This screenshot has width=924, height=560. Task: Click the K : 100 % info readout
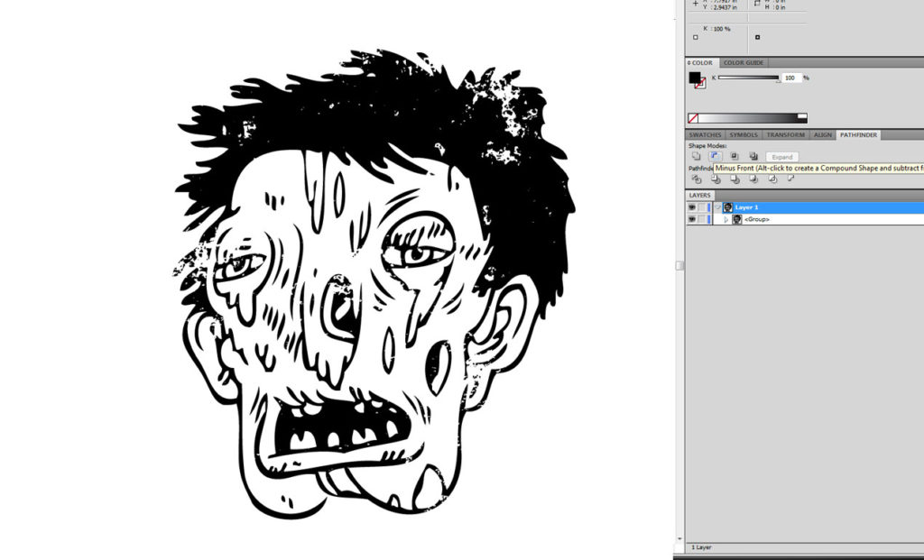tap(716, 28)
